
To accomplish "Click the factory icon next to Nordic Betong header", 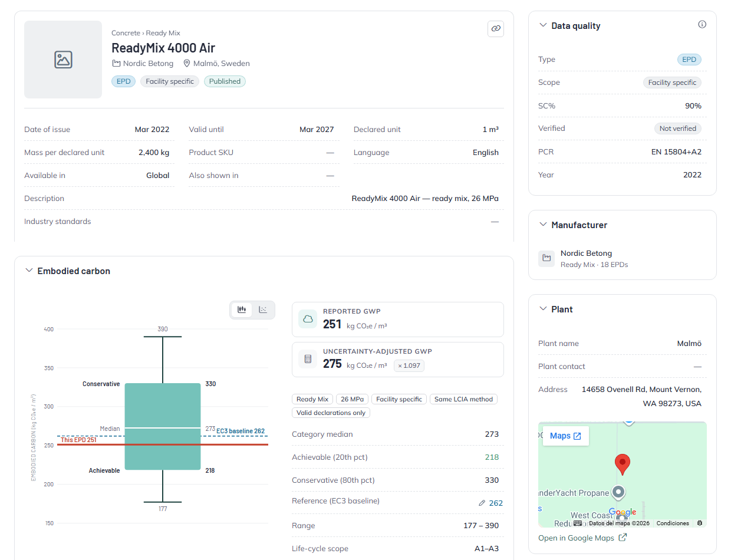I will (116, 64).
